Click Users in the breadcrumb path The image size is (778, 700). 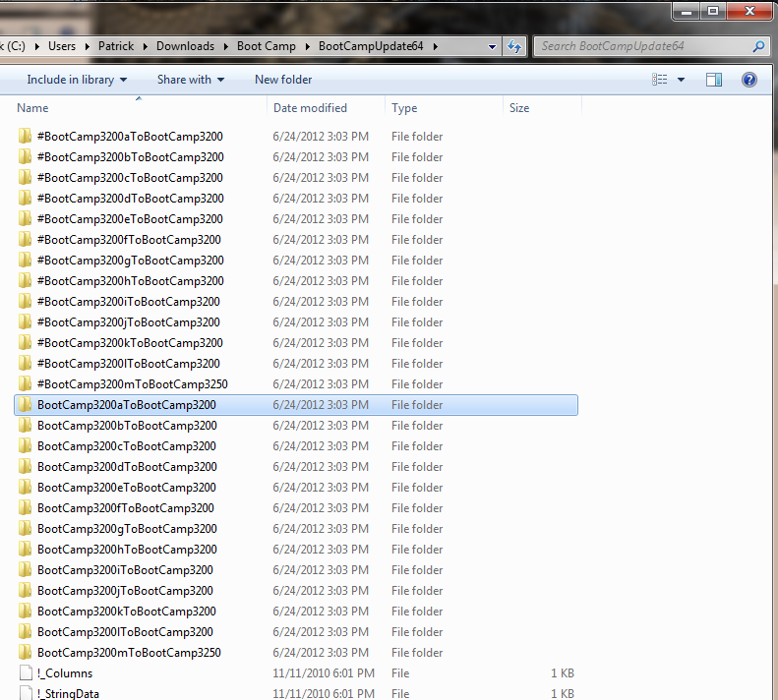[62, 46]
